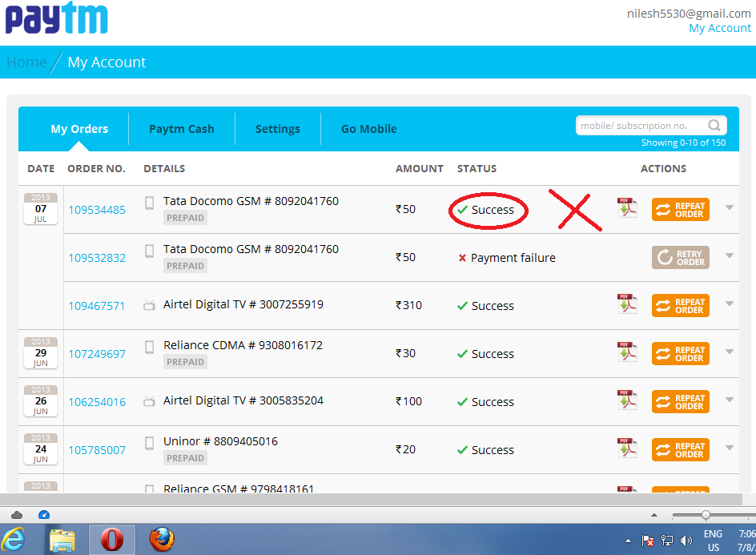Select the Go Mobile tab
The image size is (756, 555).
click(x=368, y=129)
